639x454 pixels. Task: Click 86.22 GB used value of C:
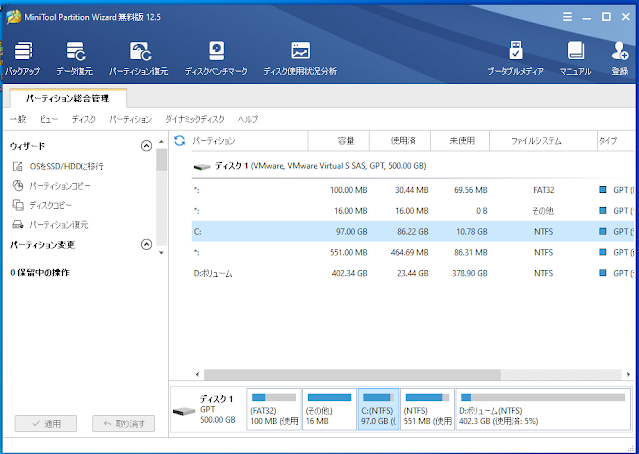click(412, 231)
